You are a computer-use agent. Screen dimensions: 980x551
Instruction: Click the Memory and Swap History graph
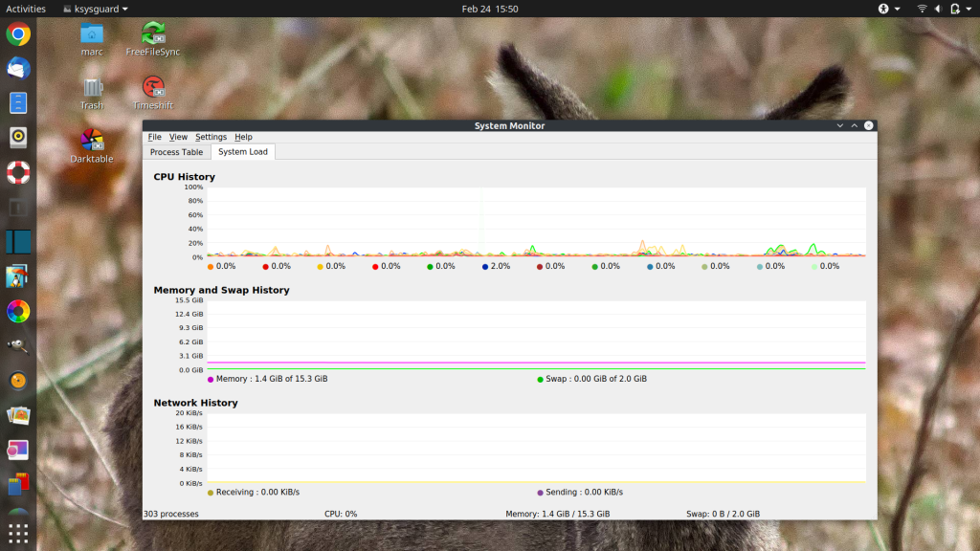tap(536, 335)
